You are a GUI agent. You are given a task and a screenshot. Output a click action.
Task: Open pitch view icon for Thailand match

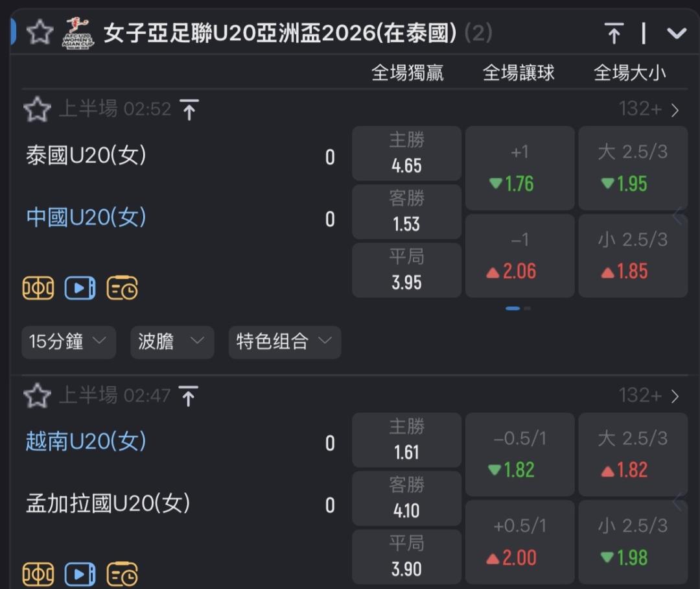point(38,288)
